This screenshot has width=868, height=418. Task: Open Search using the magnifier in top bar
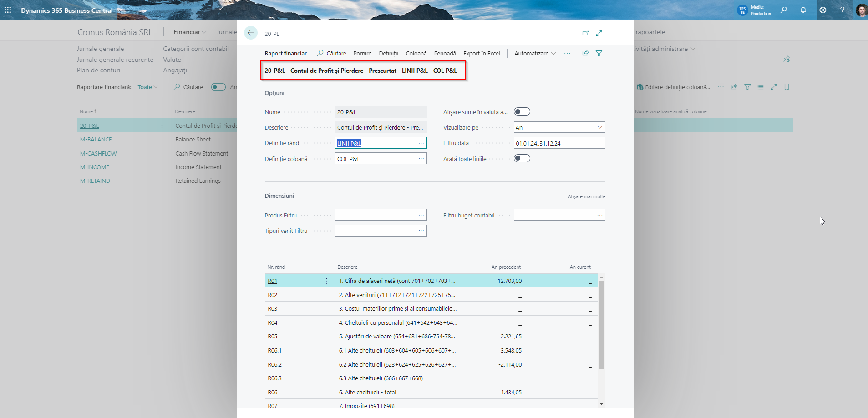point(784,10)
